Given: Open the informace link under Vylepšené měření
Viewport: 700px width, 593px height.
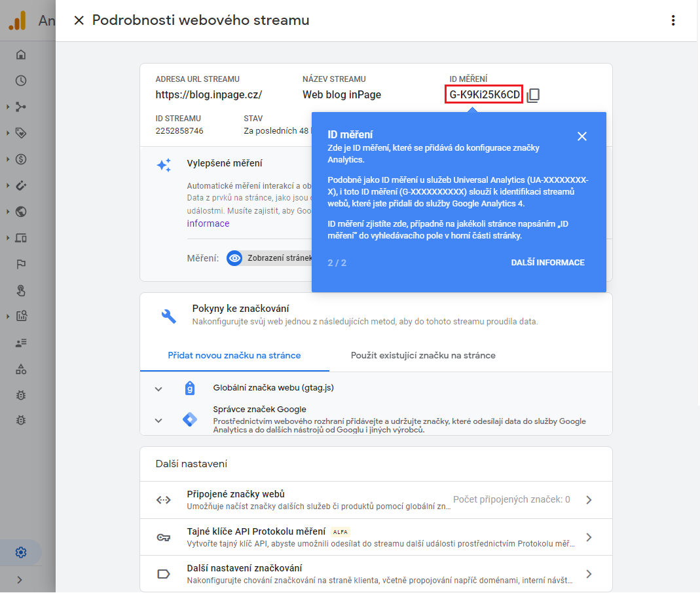Looking at the screenshot, I should pos(208,223).
